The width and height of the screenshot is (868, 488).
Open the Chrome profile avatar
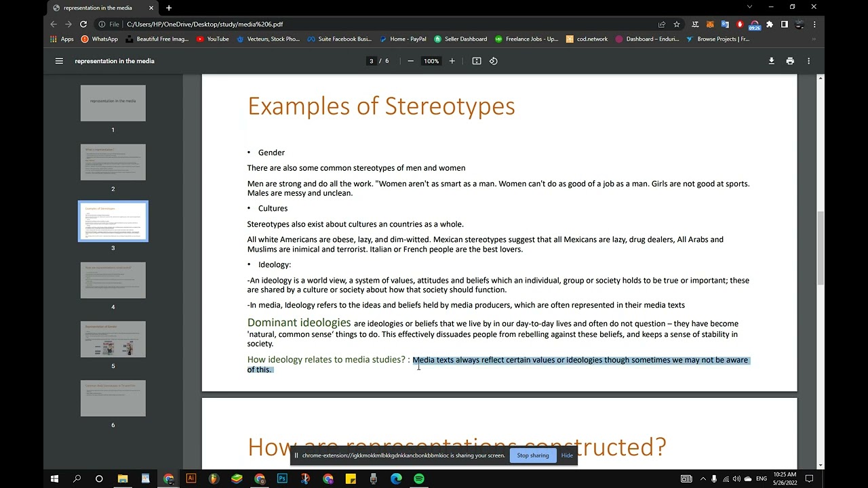(x=800, y=24)
